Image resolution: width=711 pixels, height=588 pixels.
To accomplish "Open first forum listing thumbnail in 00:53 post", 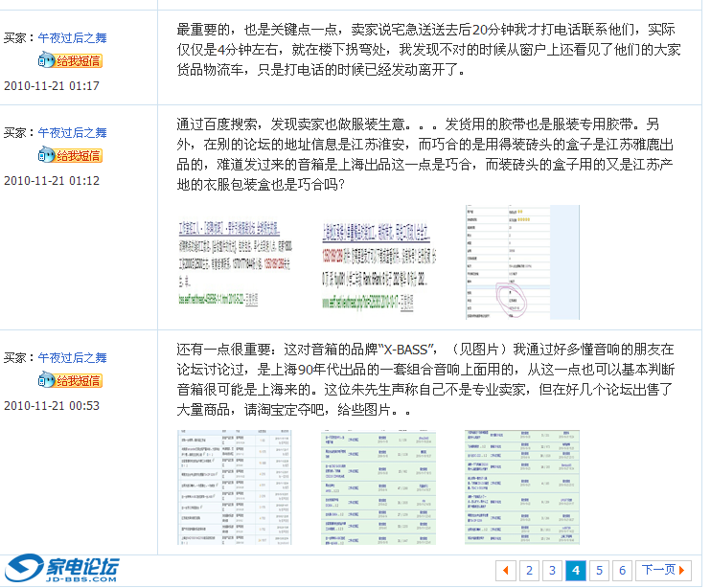I will 235,487.
